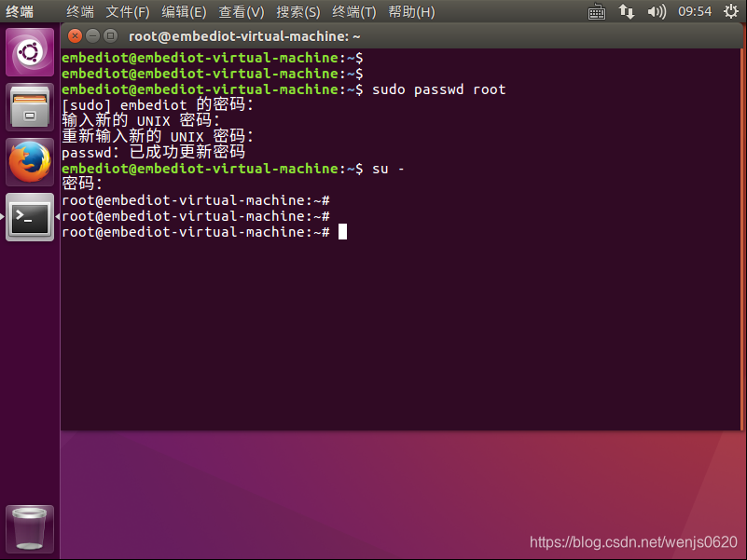
Task: Close the terminal window
Action: pyautogui.click(x=75, y=35)
